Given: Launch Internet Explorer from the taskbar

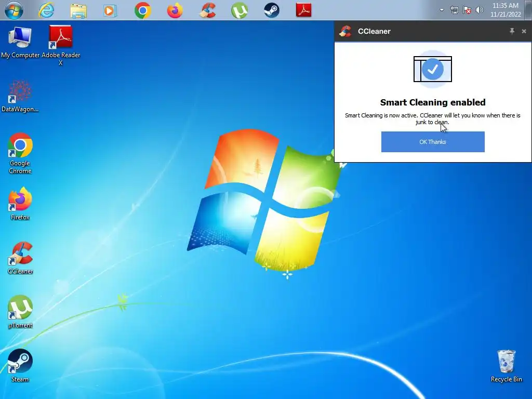Looking at the screenshot, I should [x=46, y=10].
